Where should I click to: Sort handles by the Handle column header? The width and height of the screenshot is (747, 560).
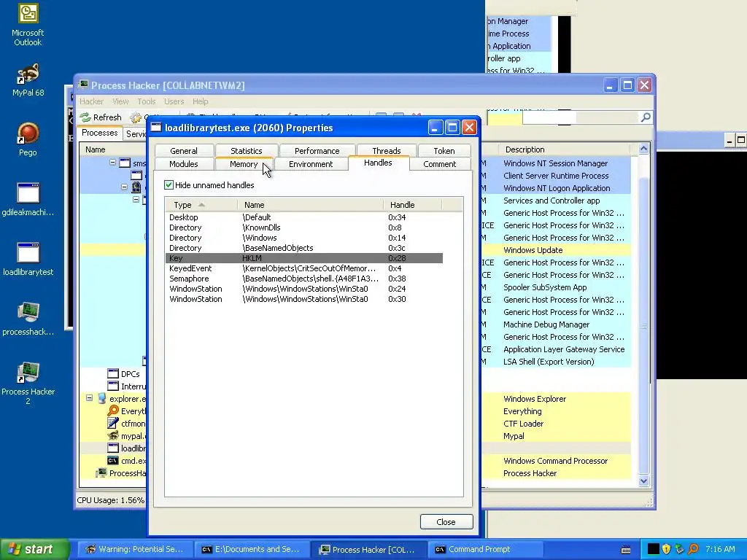coord(413,205)
